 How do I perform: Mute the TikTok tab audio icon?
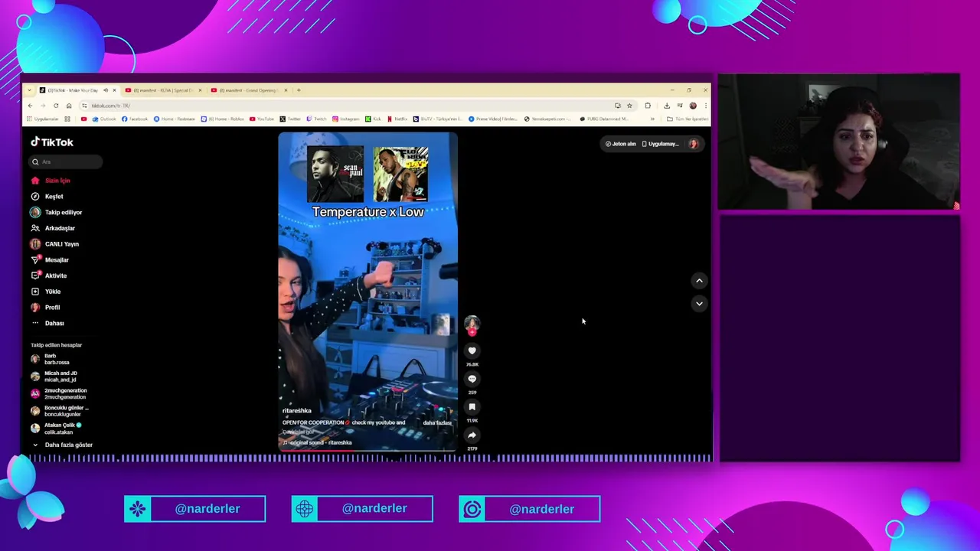pyautogui.click(x=106, y=90)
